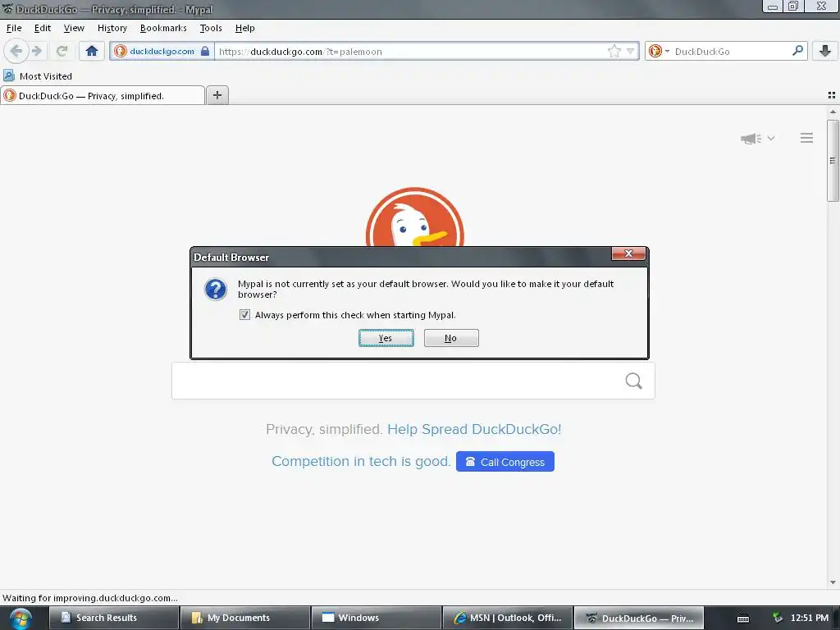The image size is (840, 630).
Task: Click the padlock secure connection icon
Action: tap(205, 52)
